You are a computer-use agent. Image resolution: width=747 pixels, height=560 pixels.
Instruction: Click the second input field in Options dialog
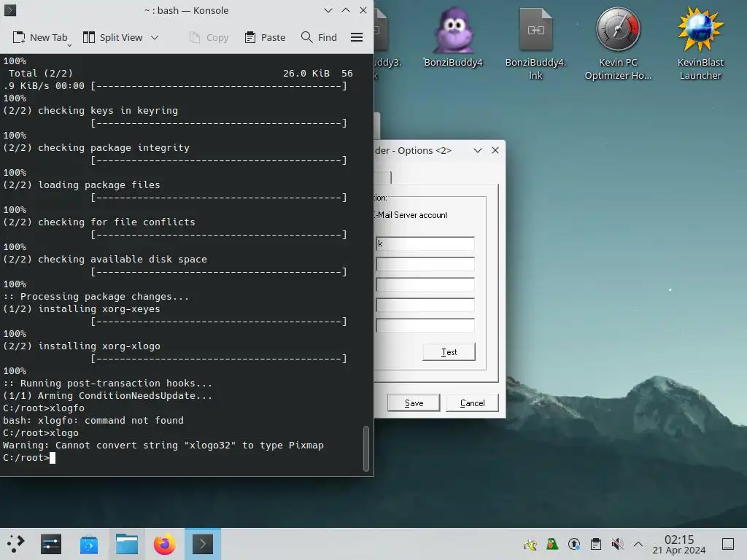pyautogui.click(x=425, y=264)
